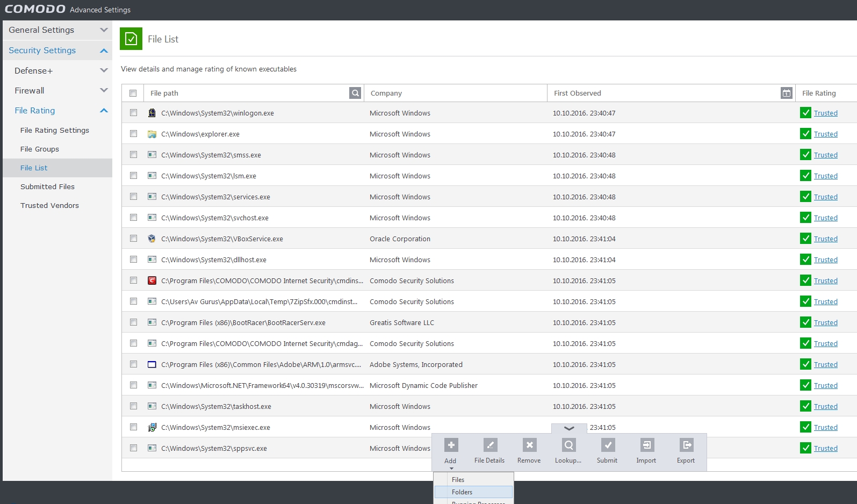Open the File Groups page

tap(40, 149)
